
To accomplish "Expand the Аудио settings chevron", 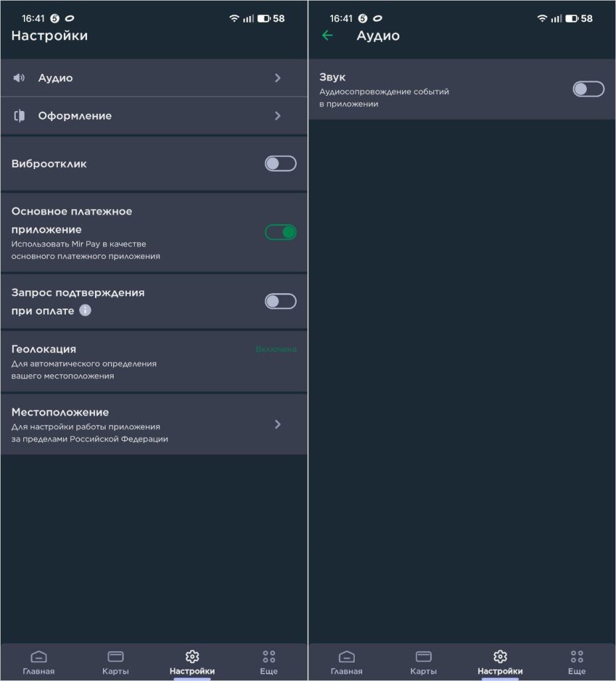I will click(x=278, y=77).
